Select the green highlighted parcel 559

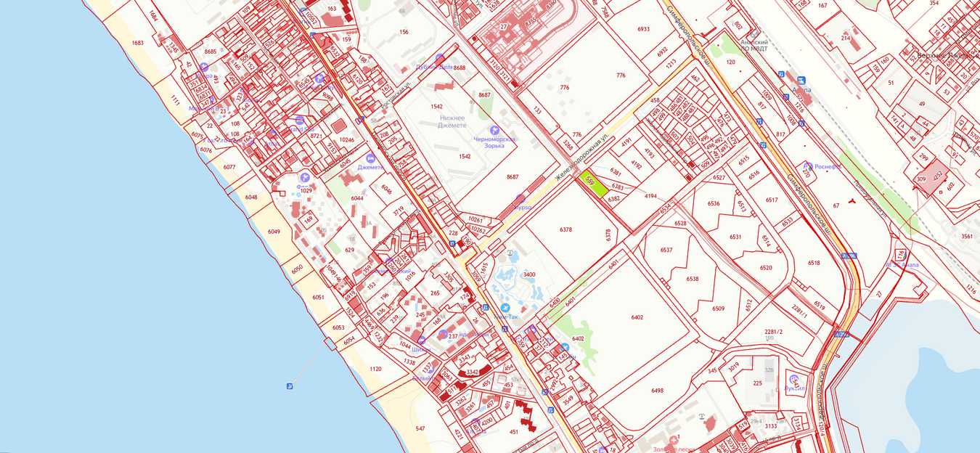pos(595,185)
